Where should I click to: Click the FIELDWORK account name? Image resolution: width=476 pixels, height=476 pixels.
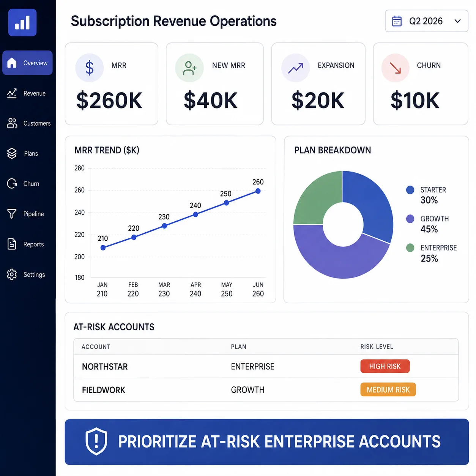104,390
